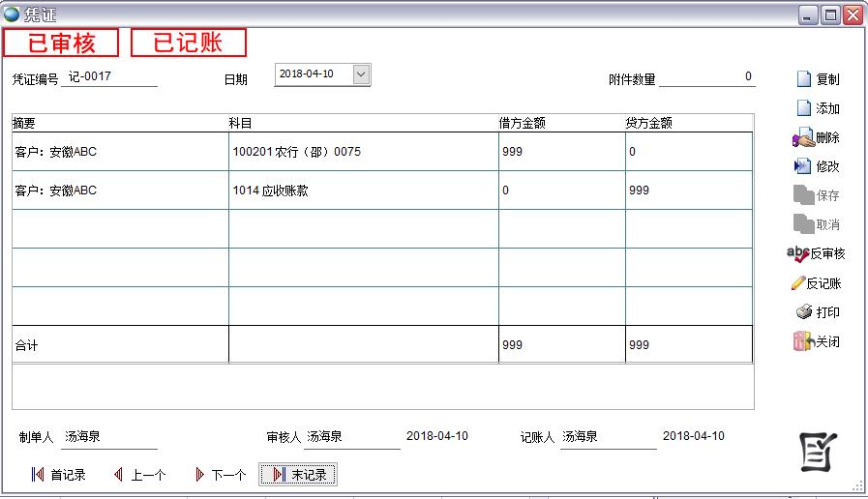Select the 修改 (Modify) icon button

(802, 166)
